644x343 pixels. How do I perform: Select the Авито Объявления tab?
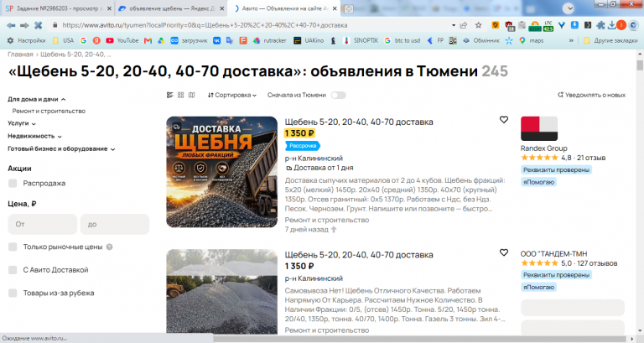point(285,8)
